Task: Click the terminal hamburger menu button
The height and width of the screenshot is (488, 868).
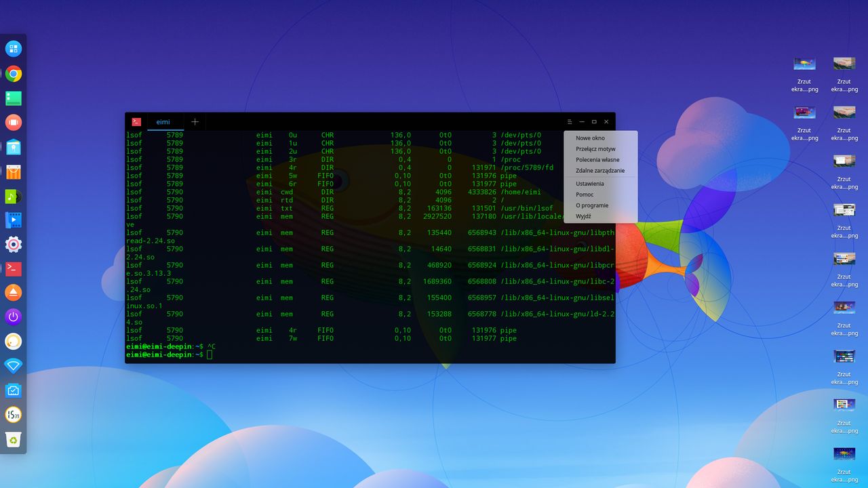Action: pyautogui.click(x=570, y=122)
